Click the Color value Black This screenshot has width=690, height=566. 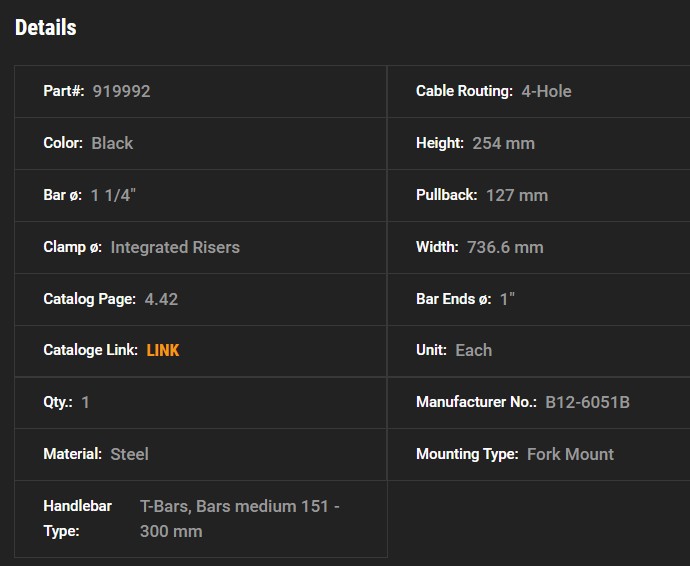[x=112, y=143]
